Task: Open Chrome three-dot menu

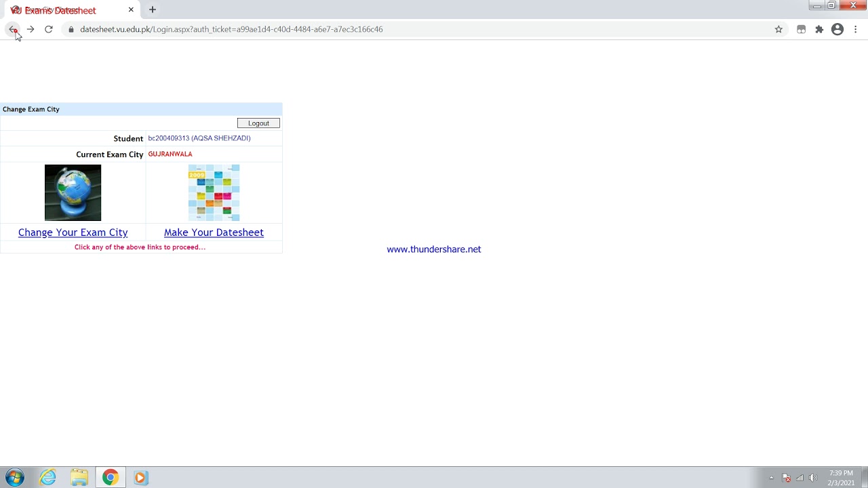Action: click(856, 29)
